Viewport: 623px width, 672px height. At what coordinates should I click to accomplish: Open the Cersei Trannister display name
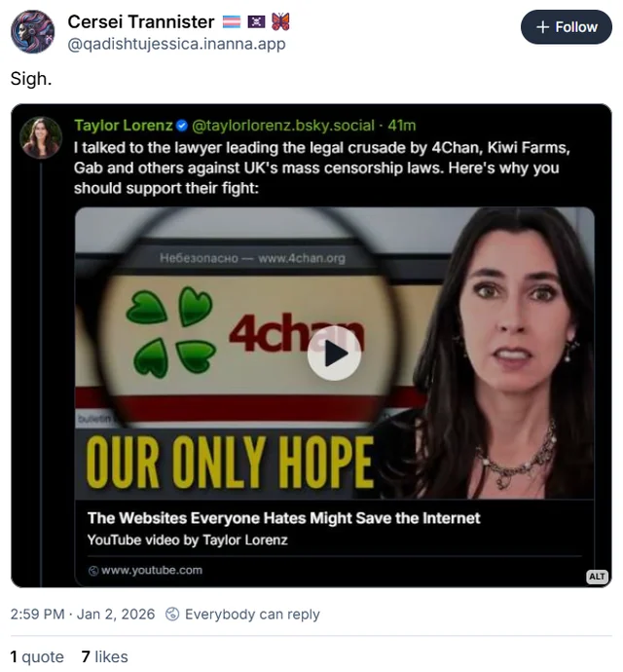pos(141,21)
